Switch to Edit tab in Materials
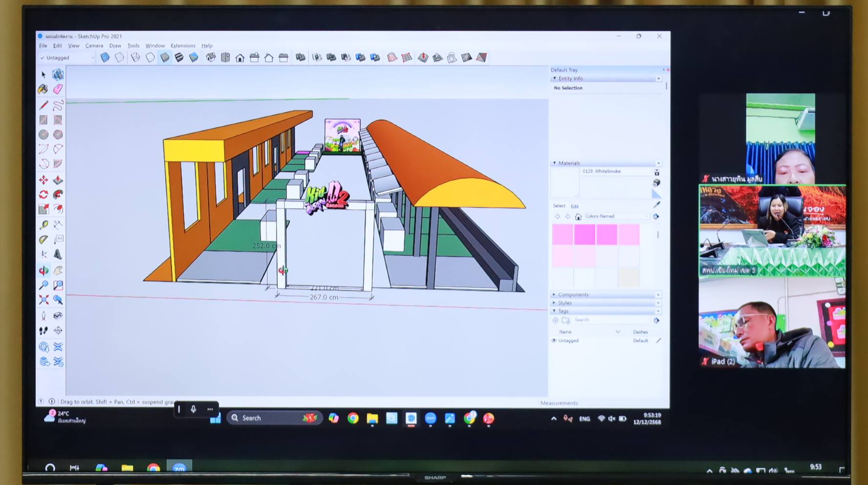The width and height of the screenshot is (868, 485). click(x=575, y=206)
